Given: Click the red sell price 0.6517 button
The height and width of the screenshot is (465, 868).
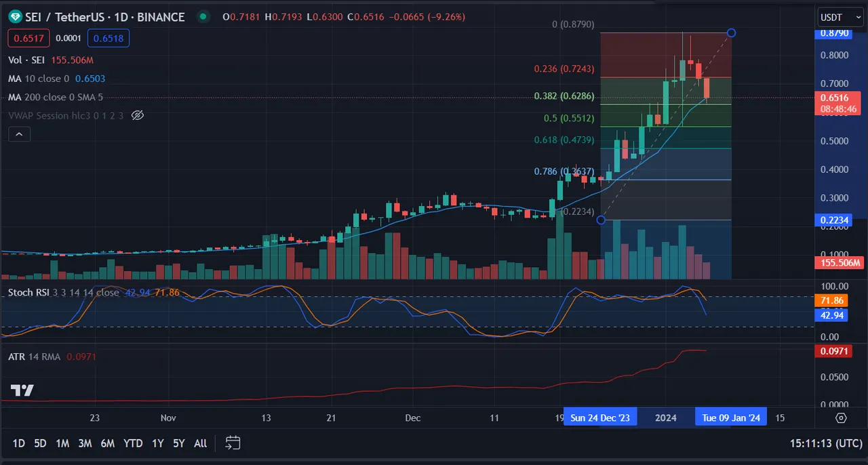Looking at the screenshot, I should tap(28, 39).
